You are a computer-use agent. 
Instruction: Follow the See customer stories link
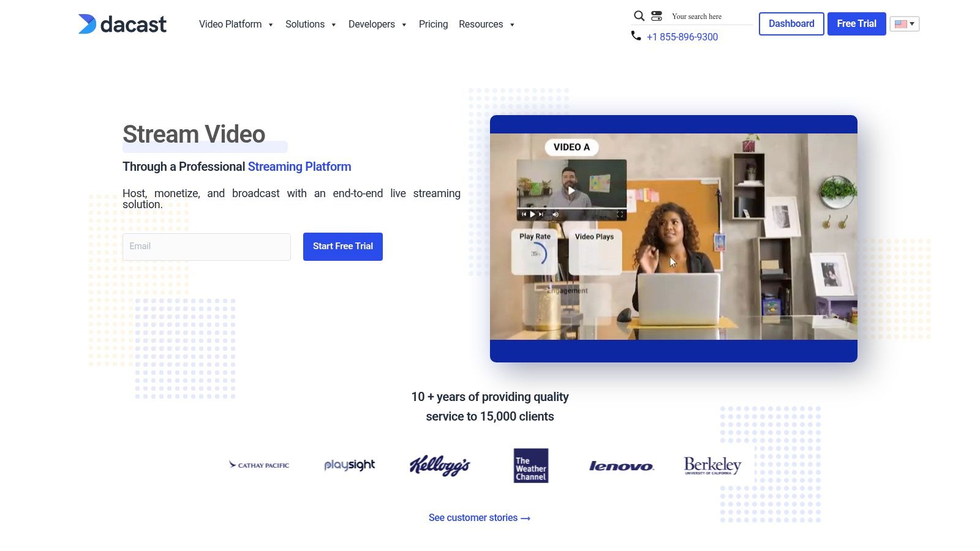pyautogui.click(x=479, y=518)
